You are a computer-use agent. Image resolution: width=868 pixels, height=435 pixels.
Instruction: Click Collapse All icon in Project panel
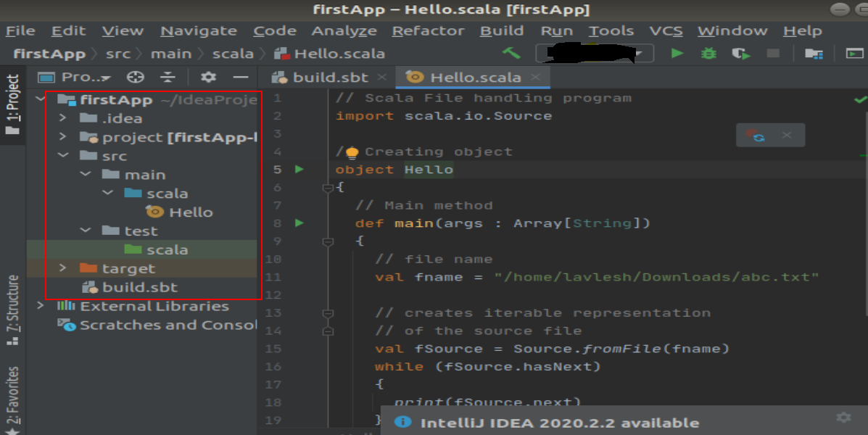click(168, 77)
